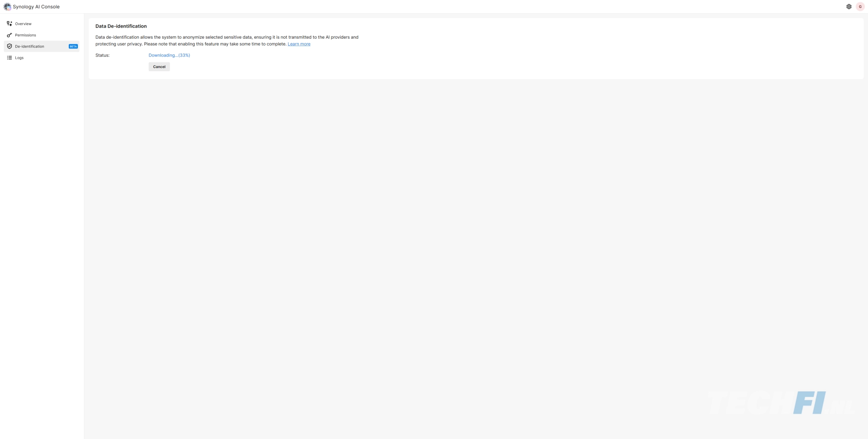The width and height of the screenshot is (868, 439).
Task: Open the Permissions menu label
Action: [x=25, y=35]
